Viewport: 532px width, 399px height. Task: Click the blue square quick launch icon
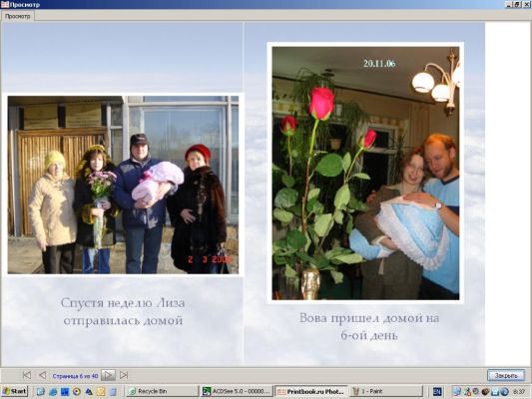pyautogui.click(x=65, y=391)
